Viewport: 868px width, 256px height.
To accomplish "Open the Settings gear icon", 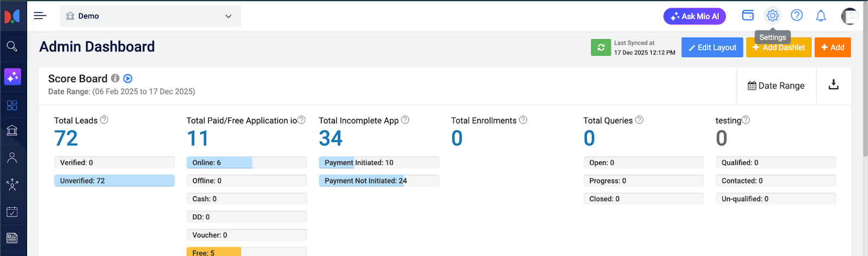I will pos(773,16).
